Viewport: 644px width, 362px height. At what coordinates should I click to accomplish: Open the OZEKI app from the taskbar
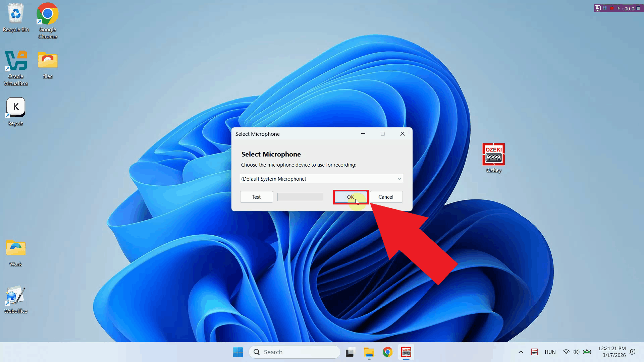coord(406,352)
